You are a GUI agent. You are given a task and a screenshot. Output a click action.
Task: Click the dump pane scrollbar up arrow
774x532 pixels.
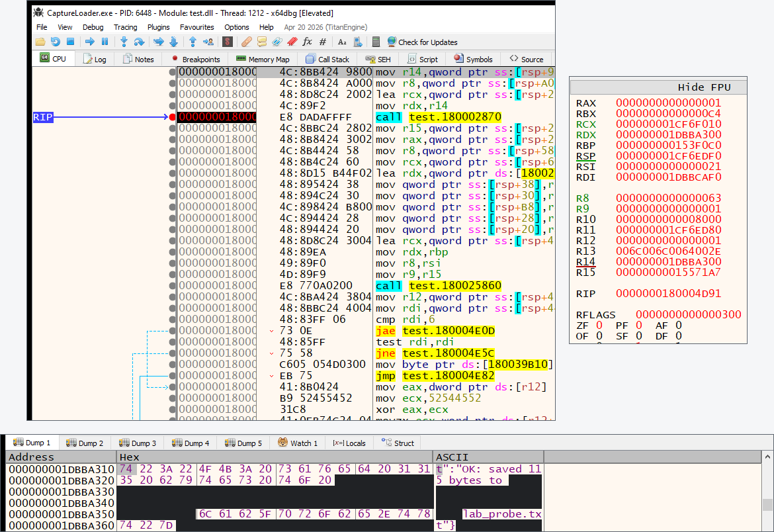coord(767,457)
